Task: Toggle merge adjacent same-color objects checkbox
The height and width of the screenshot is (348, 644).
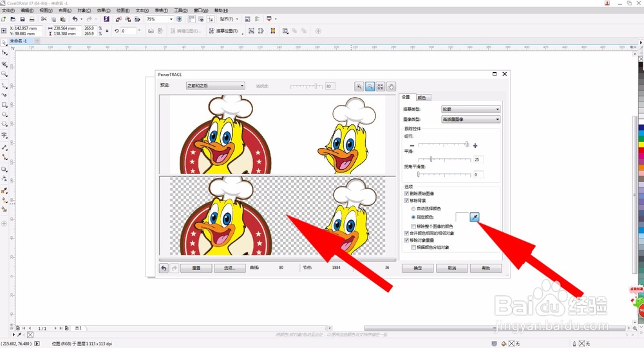Action: (x=406, y=233)
